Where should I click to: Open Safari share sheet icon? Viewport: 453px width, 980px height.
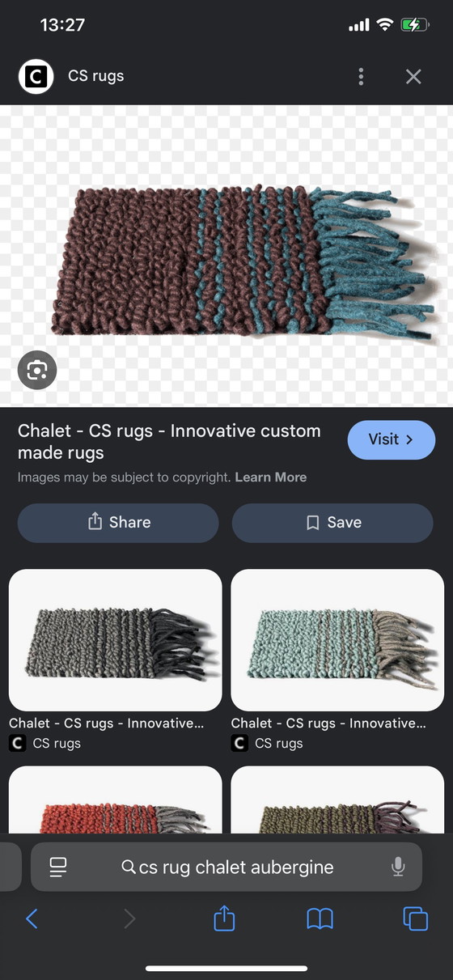224,918
